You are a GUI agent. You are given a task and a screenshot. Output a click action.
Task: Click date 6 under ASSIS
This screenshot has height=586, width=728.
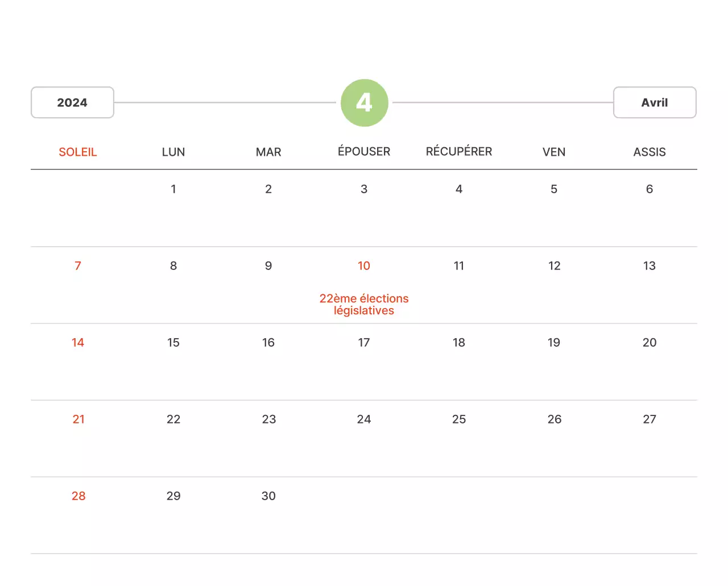[650, 189]
